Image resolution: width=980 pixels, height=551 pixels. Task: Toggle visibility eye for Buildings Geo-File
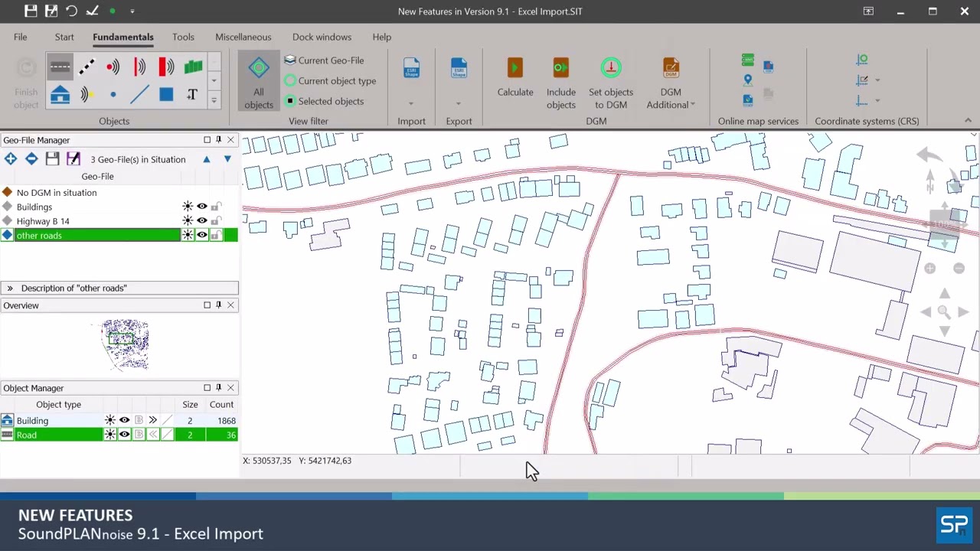[202, 207]
